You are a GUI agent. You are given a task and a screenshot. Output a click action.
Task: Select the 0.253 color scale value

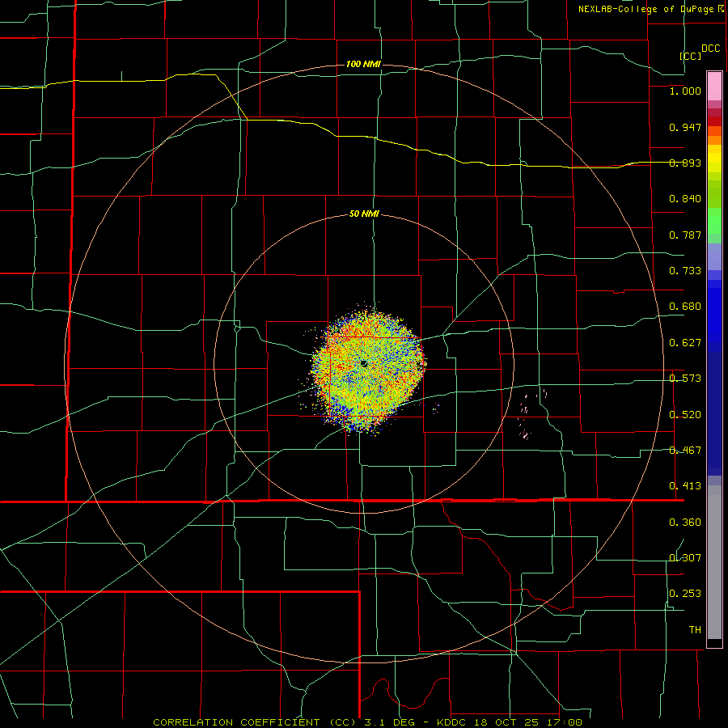coord(685,594)
